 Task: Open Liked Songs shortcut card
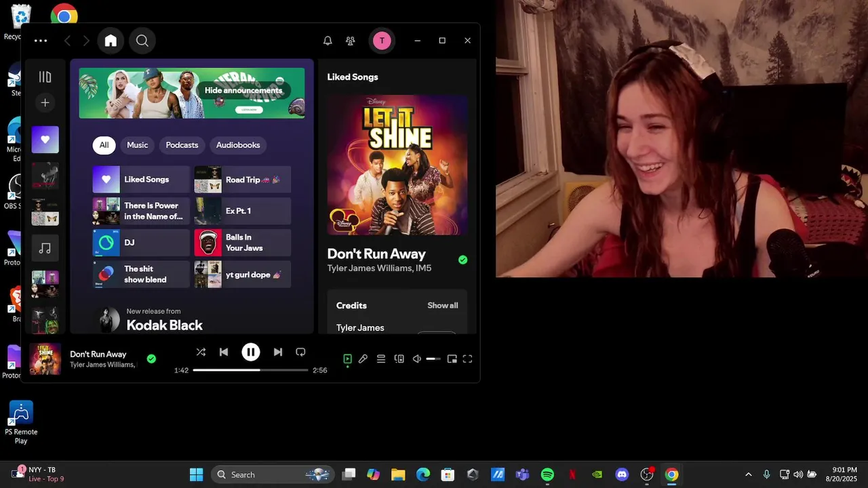[x=141, y=180]
